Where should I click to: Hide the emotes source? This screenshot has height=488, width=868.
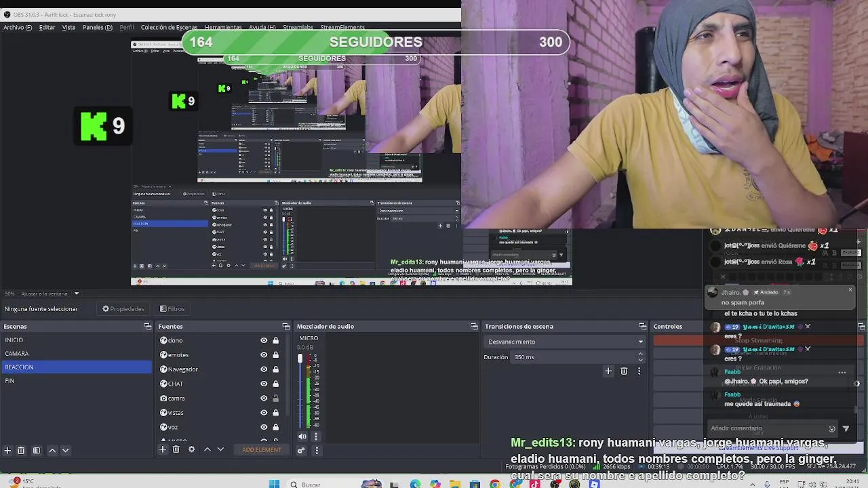click(x=264, y=354)
